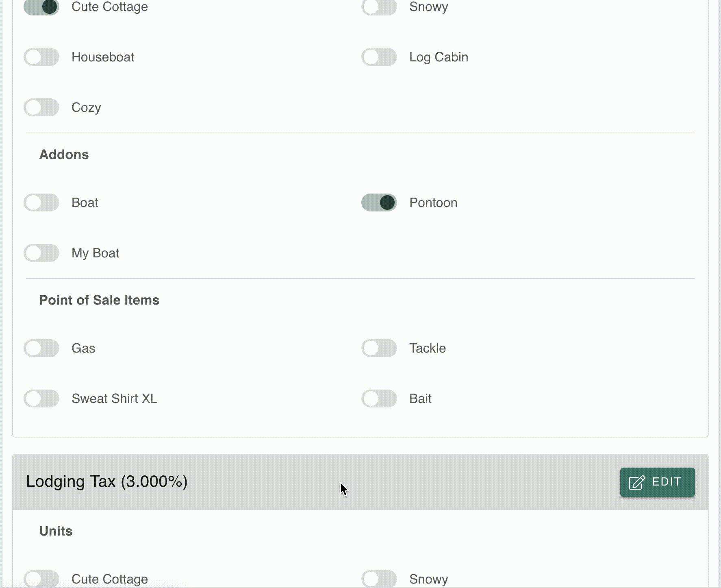Disable the Cute Cottage unit toggle
Viewport: 721px width, 588px height.
[41, 7]
